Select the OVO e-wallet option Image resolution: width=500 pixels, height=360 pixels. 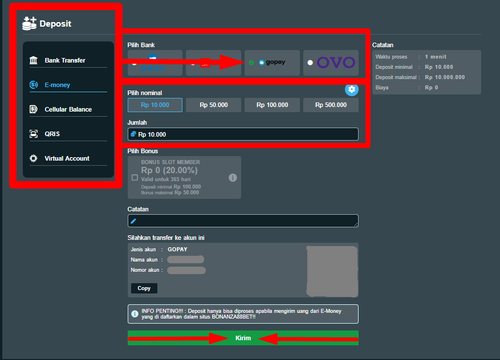pyautogui.click(x=331, y=63)
